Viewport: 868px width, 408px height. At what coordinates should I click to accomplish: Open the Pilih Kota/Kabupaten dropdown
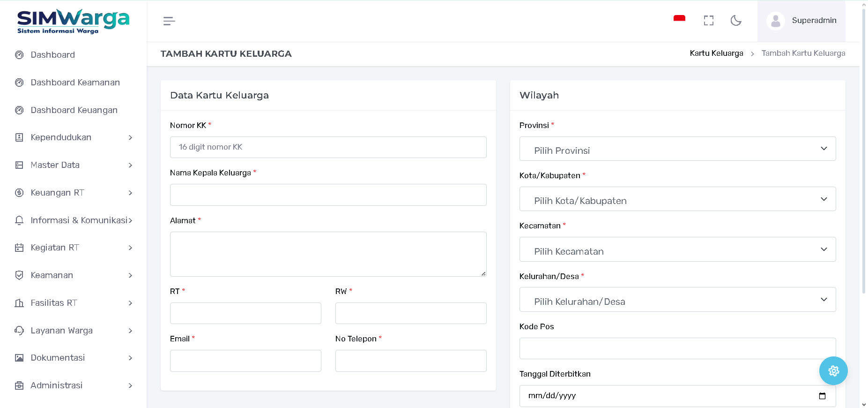(x=677, y=199)
